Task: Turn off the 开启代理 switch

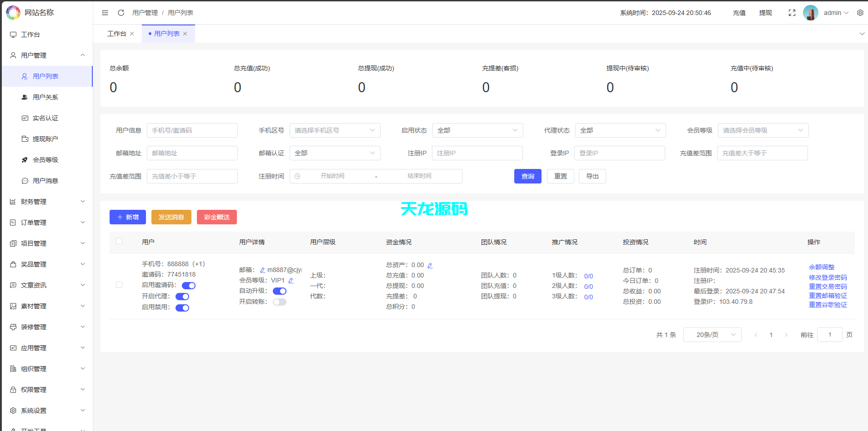Action: pos(182,296)
